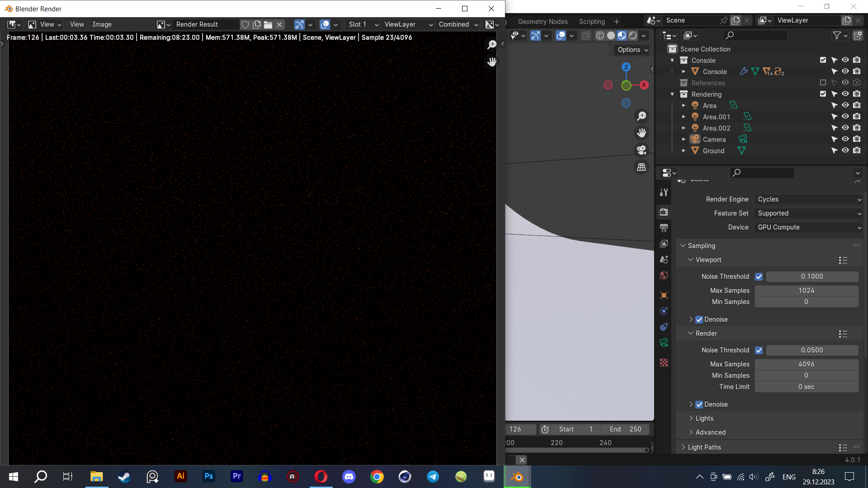Switch to Scripting workspace tab
The image size is (868, 488).
coord(592,22)
